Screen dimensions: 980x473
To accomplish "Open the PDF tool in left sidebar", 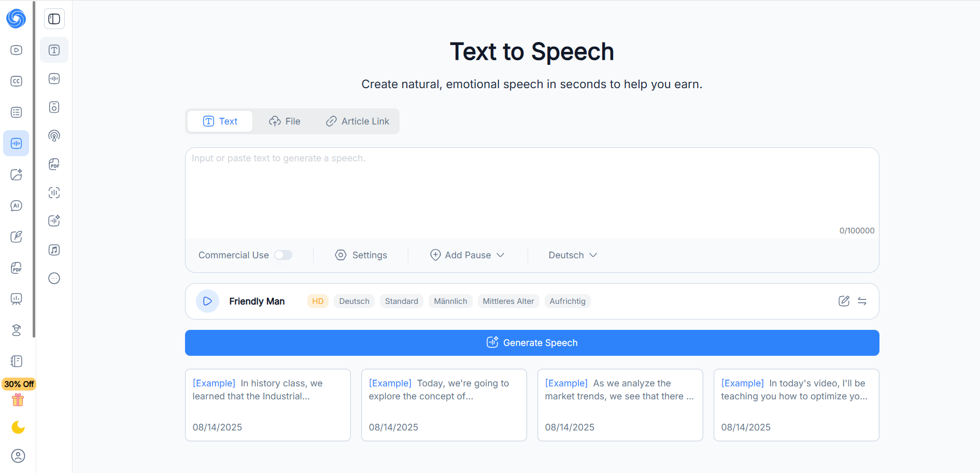I will tap(16, 268).
